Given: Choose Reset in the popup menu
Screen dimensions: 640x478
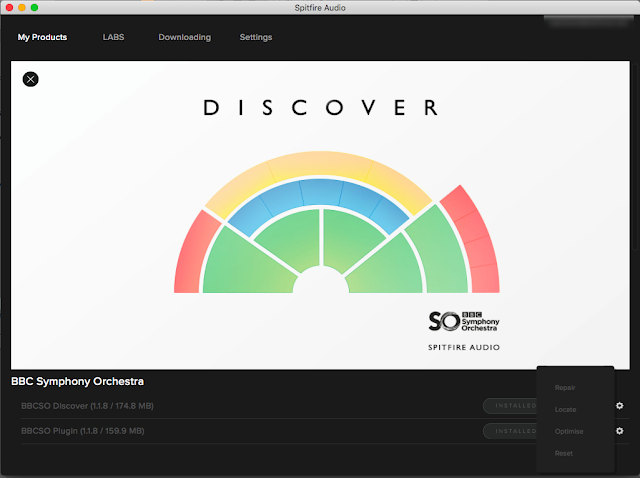Looking at the screenshot, I should point(564,453).
